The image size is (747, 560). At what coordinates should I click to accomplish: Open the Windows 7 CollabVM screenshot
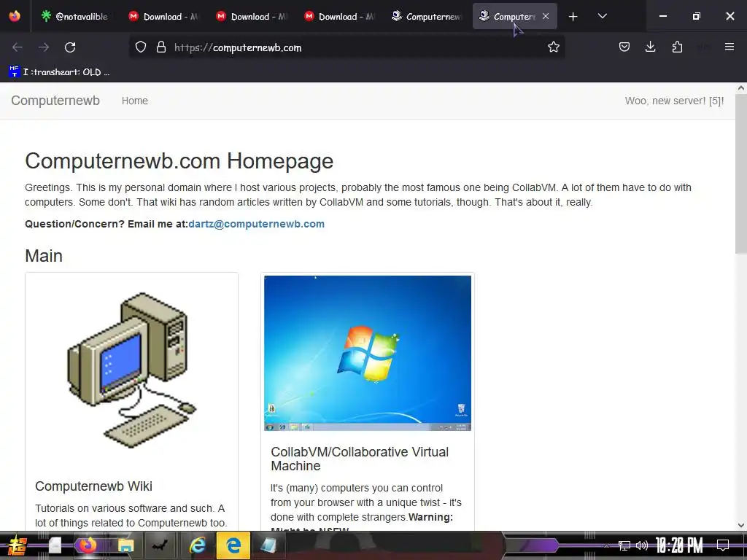pyautogui.click(x=368, y=353)
